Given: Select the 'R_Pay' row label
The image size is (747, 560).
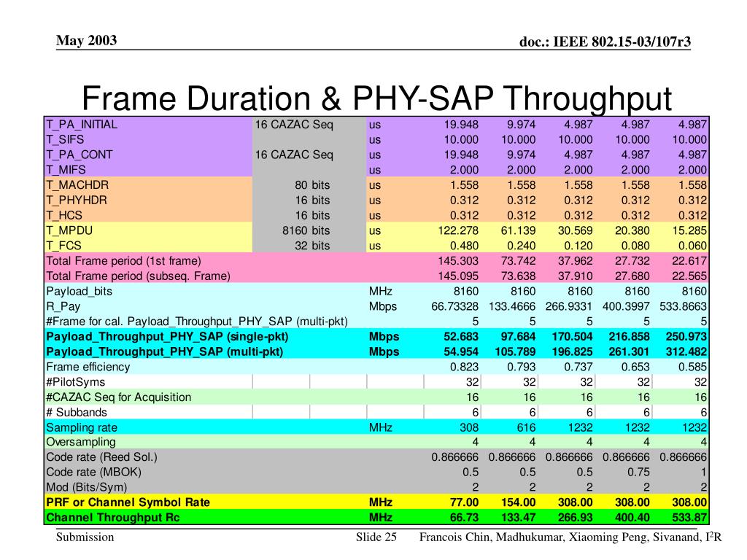Looking at the screenshot, I should pos(63,307).
